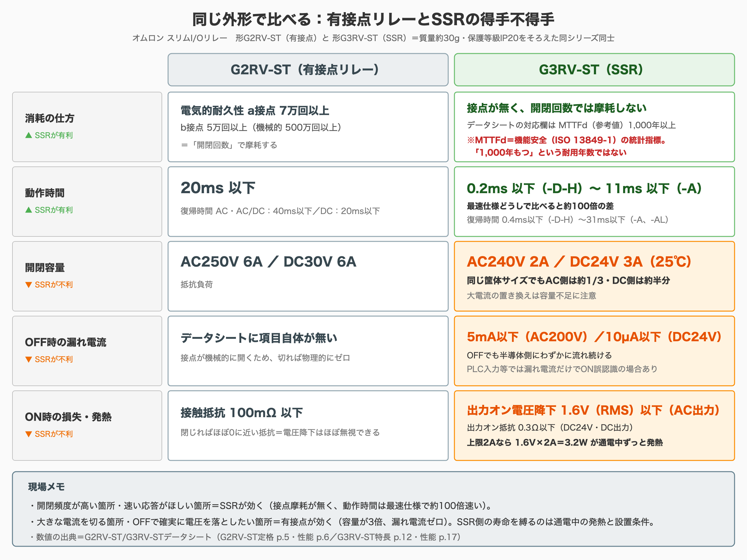Click 0.2ms 以下（-D-H）〜 11ms 以下 value
The height and width of the screenshot is (560, 747).
[584, 188]
